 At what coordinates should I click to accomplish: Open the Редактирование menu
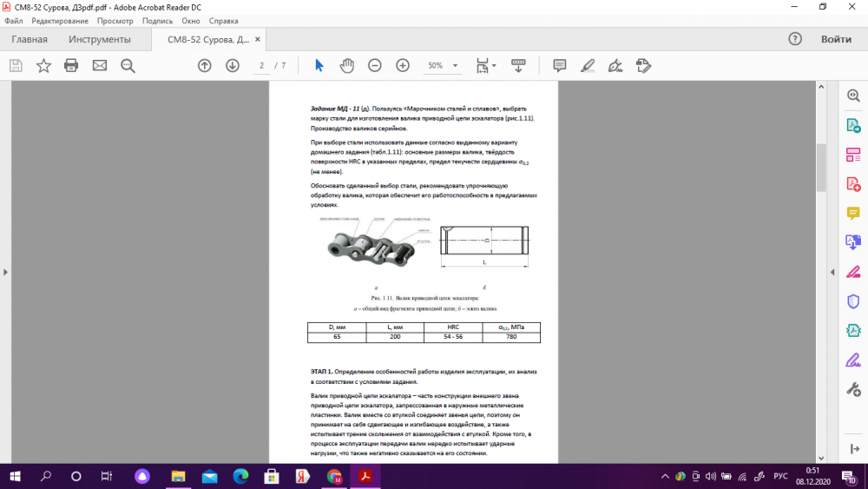click(x=60, y=20)
